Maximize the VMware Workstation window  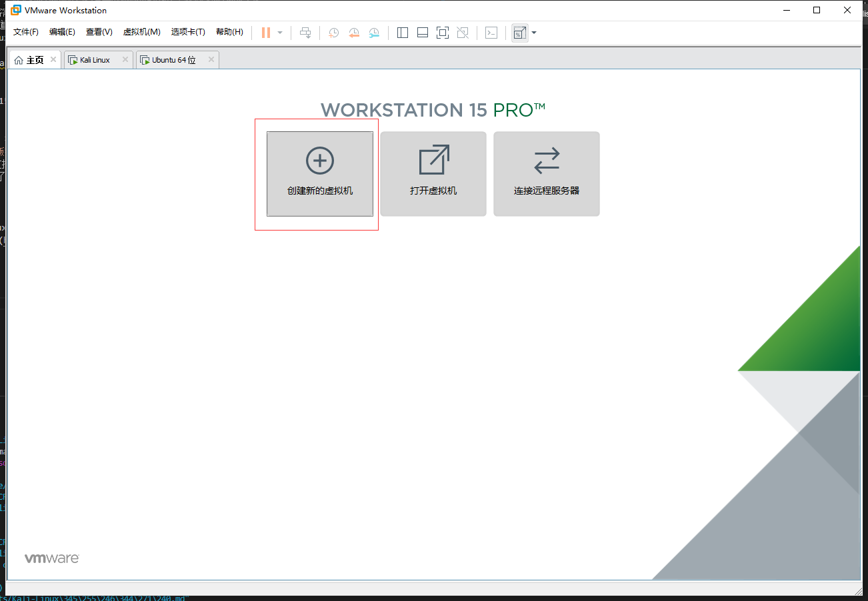817,10
